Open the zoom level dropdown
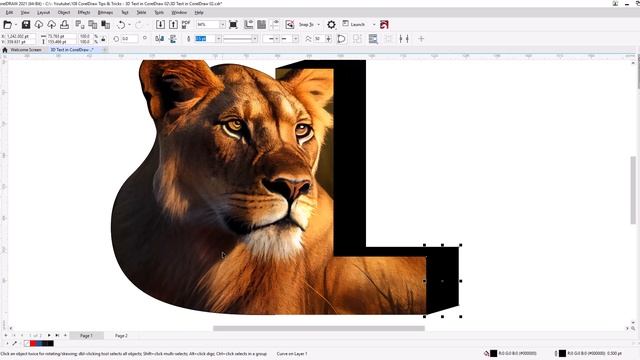 coord(222,25)
